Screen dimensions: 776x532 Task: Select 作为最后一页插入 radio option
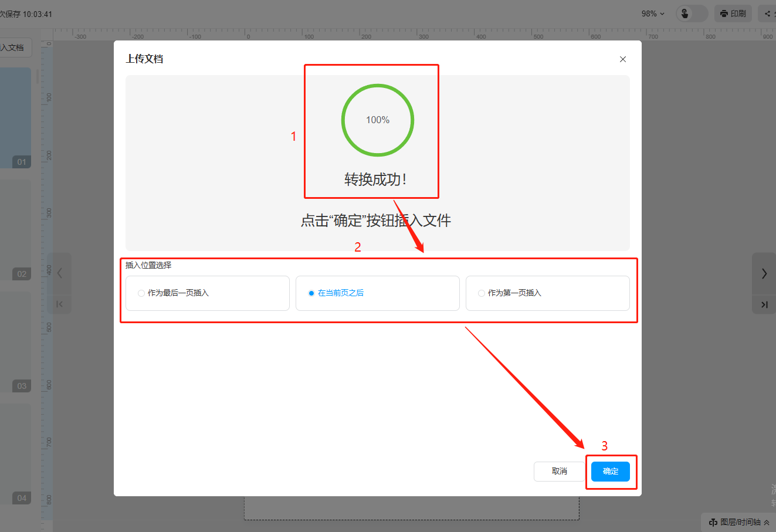[x=141, y=293]
